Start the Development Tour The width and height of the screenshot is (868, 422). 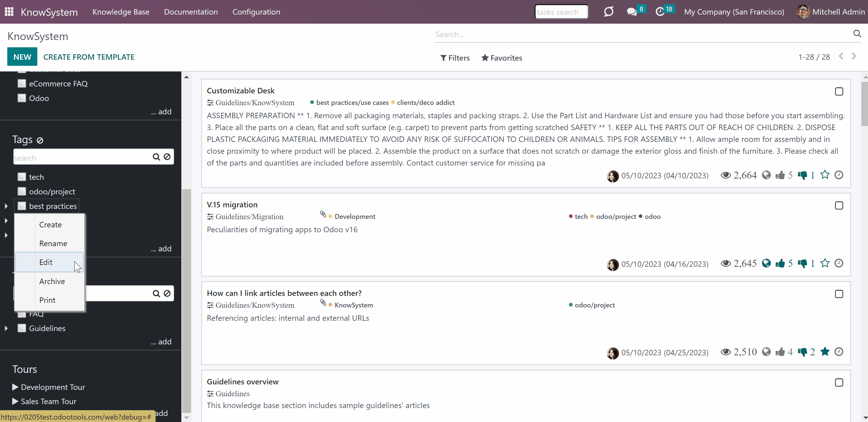[x=49, y=387]
